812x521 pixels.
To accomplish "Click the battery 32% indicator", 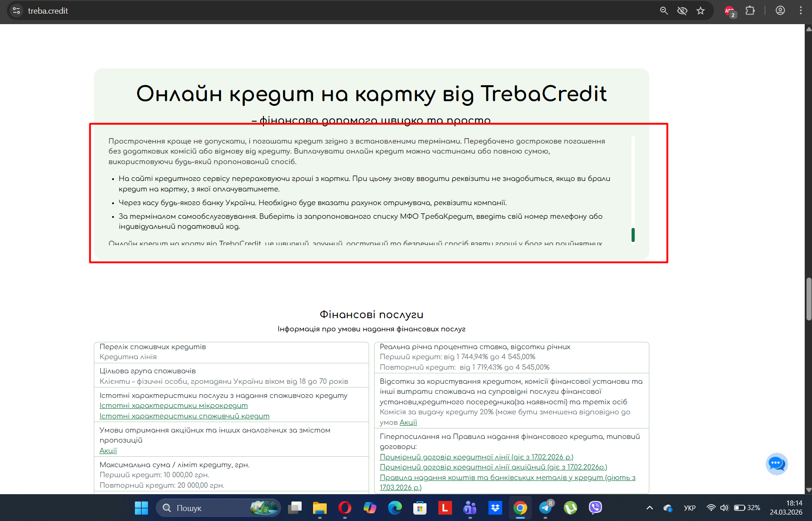I will (747, 508).
